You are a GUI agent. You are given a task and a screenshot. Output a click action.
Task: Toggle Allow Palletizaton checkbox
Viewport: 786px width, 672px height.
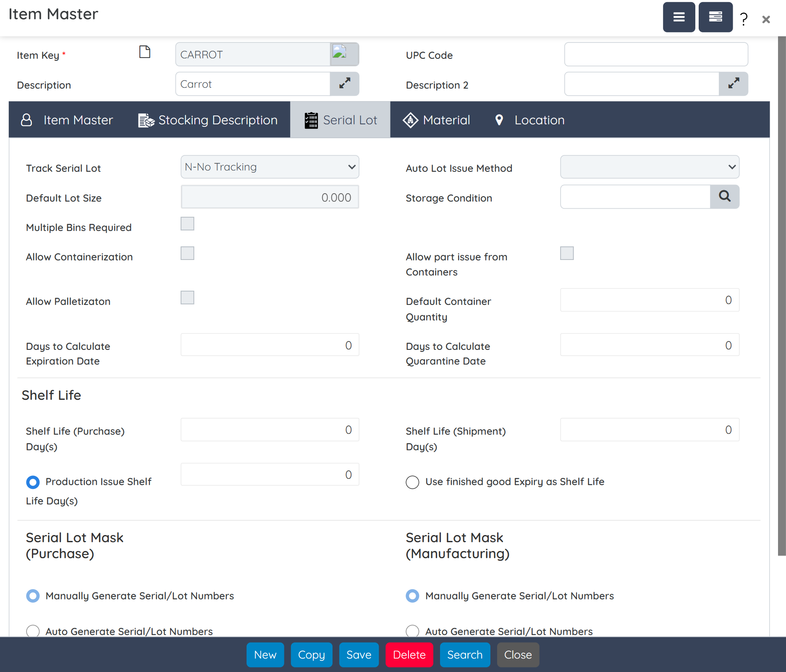click(x=187, y=297)
